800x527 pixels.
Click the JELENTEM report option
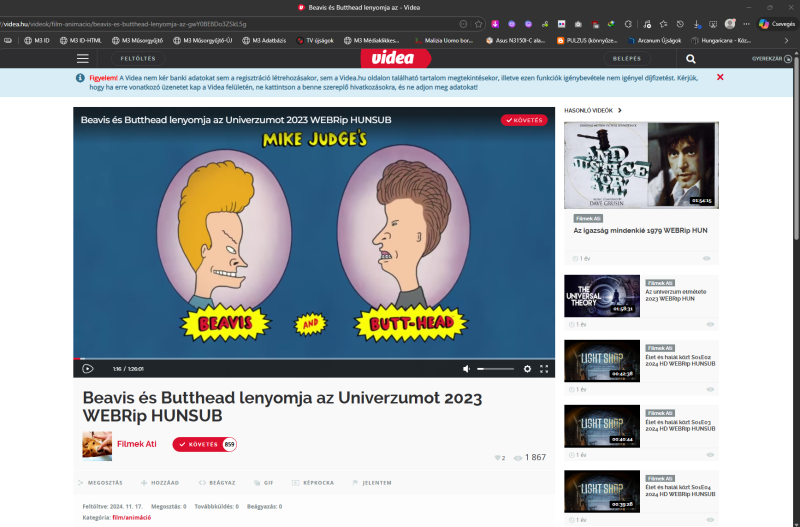tap(372, 483)
